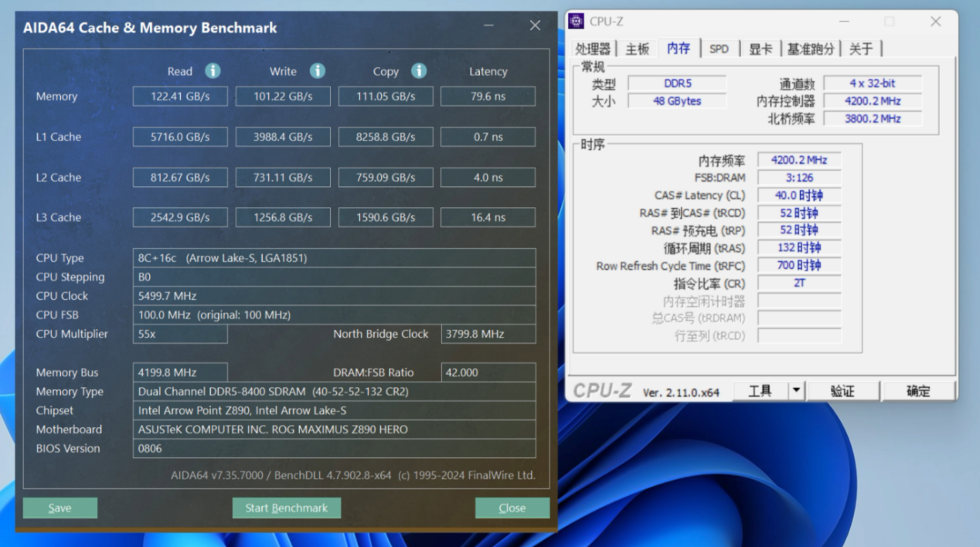This screenshot has height=547, width=980.
Task: Click the Read info icon
Action: [213, 71]
